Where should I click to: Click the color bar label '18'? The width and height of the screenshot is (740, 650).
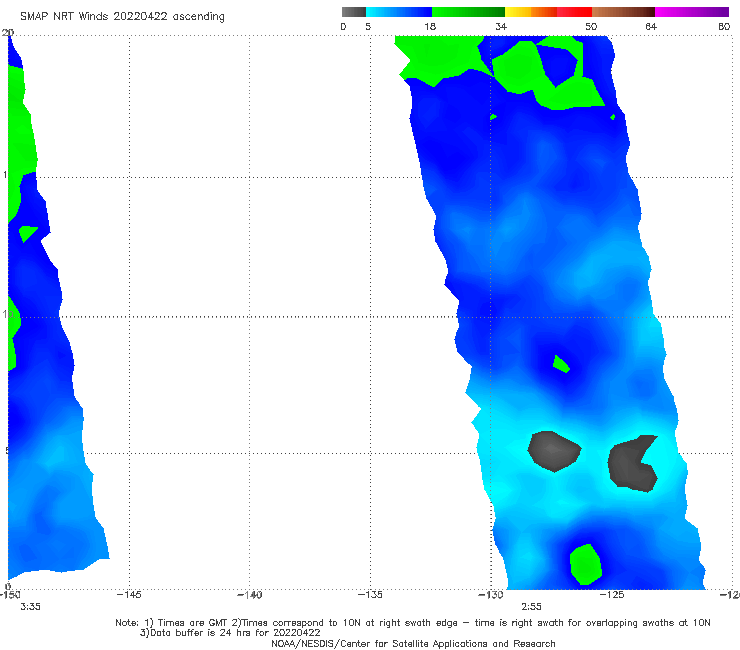pos(430,26)
